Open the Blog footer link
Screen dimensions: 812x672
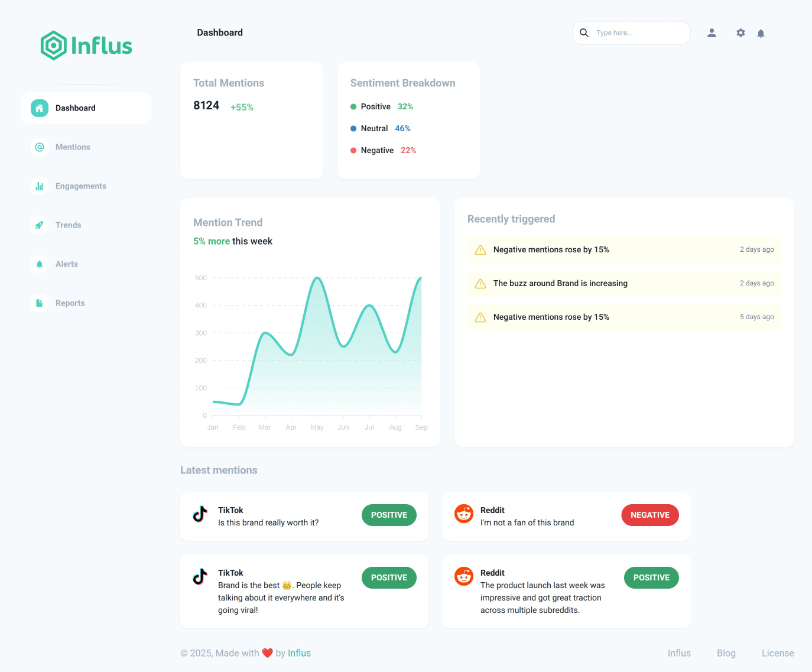[726, 653]
